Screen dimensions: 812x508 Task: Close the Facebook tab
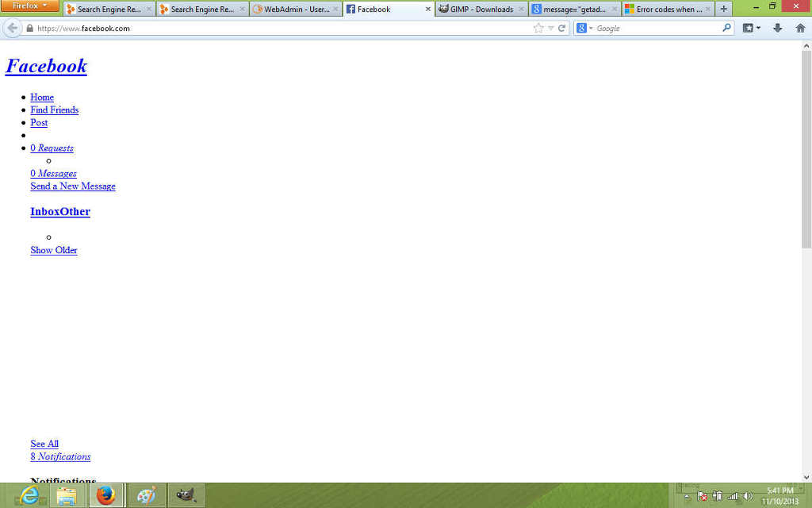[x=427, y=10]
